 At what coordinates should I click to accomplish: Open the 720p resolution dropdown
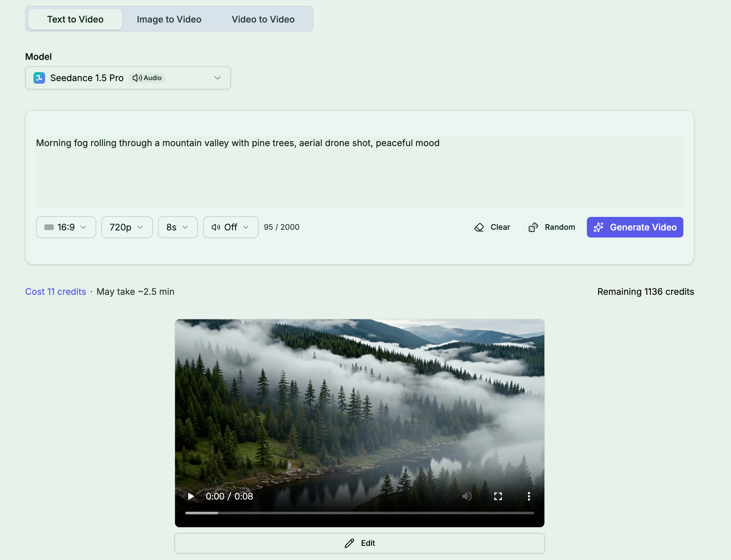127,227
